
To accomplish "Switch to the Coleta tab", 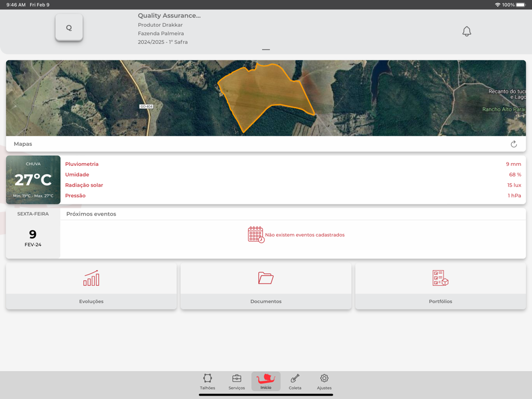I will point(295,382).
